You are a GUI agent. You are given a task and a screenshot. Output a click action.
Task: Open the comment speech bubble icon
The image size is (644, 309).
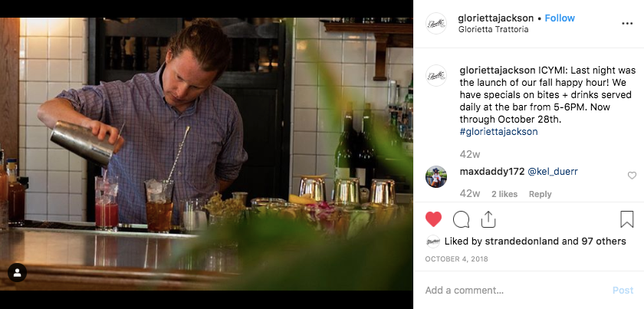[x=461, y=219]
